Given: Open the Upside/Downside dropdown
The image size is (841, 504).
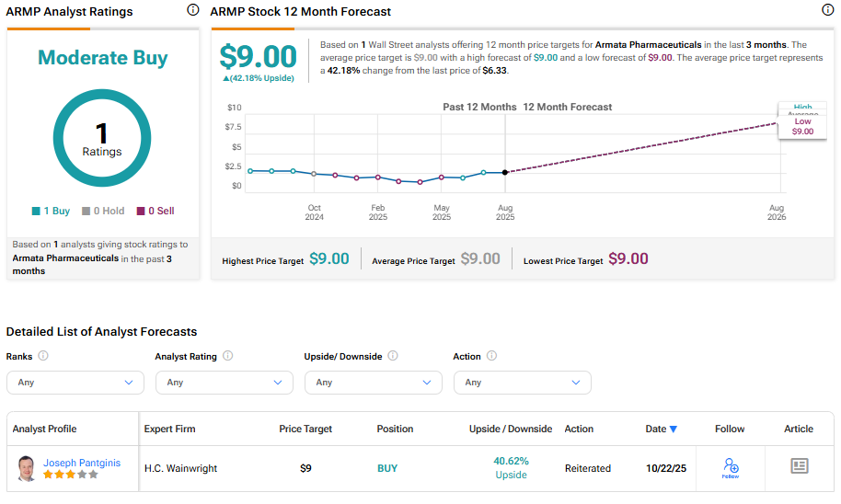Looking at the screenshot, I should 374,383.
